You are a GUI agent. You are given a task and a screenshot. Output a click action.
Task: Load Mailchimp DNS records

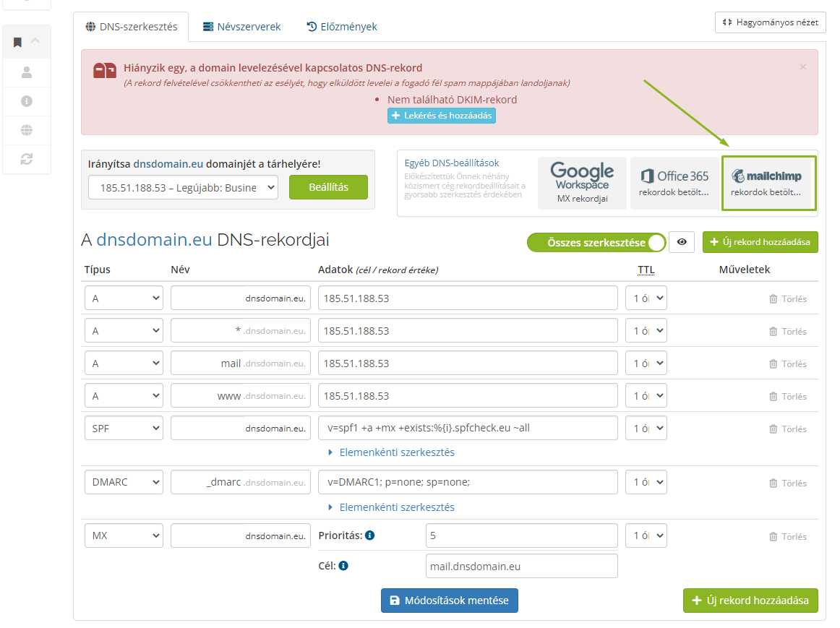click(768, 183)
